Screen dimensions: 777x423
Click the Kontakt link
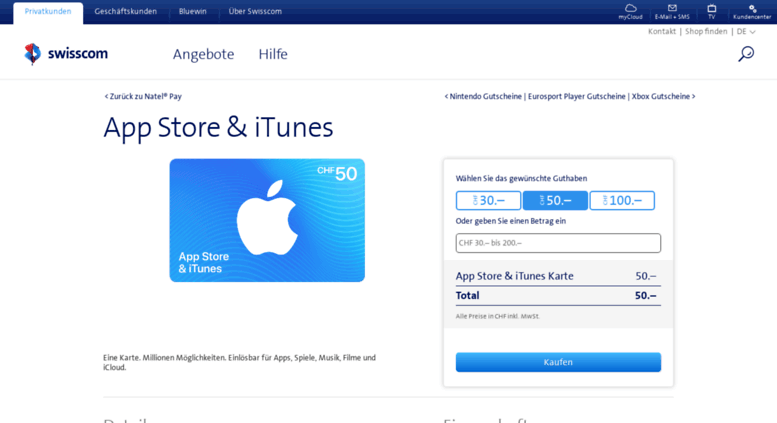pos(662,31)
